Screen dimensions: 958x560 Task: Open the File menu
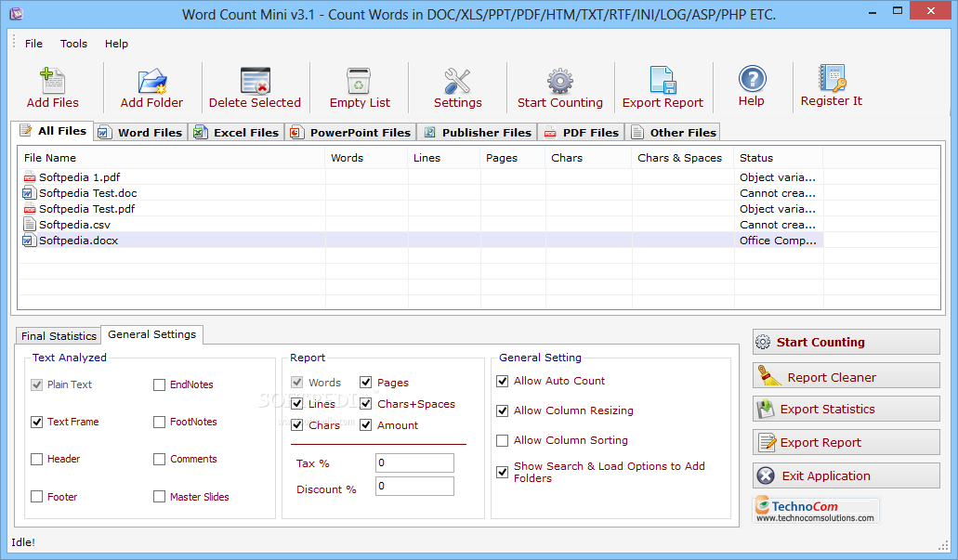(x=33, y=44)
